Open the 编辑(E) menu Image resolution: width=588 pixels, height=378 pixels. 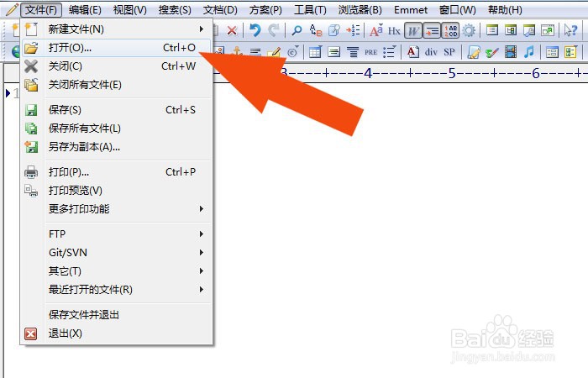pyautogui.click(x=85, y=10)
